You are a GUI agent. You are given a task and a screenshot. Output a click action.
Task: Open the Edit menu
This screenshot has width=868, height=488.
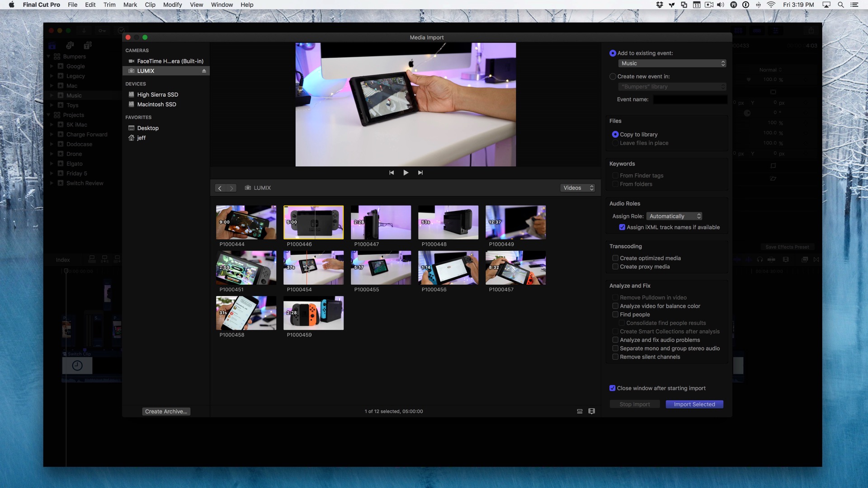point(90,5)
